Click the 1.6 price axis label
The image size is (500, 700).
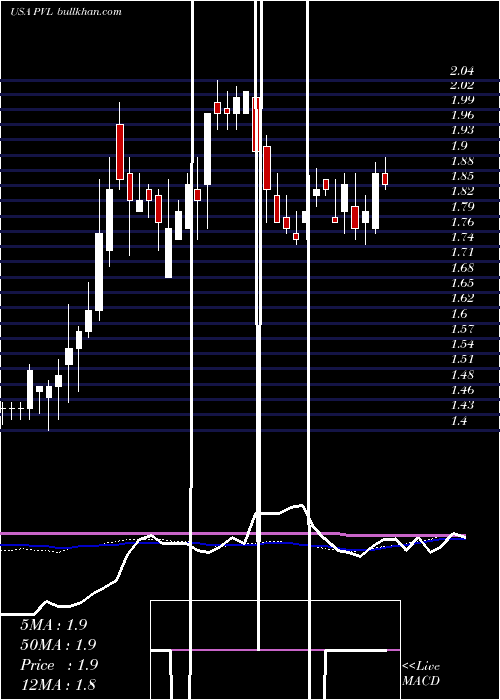coord(459,314)
